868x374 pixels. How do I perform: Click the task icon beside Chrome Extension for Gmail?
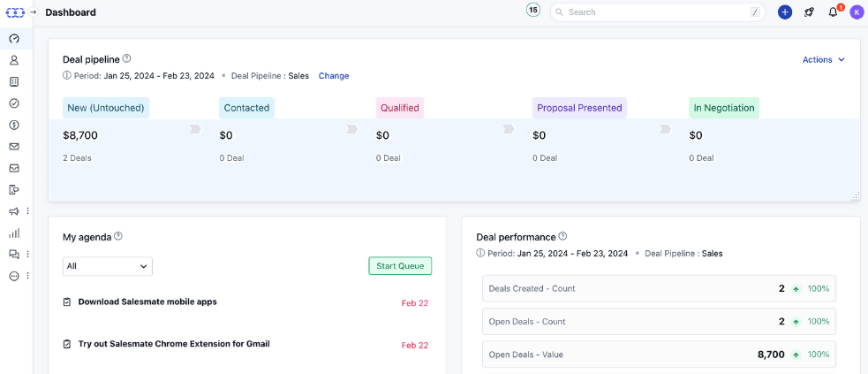tap(67, 344)
